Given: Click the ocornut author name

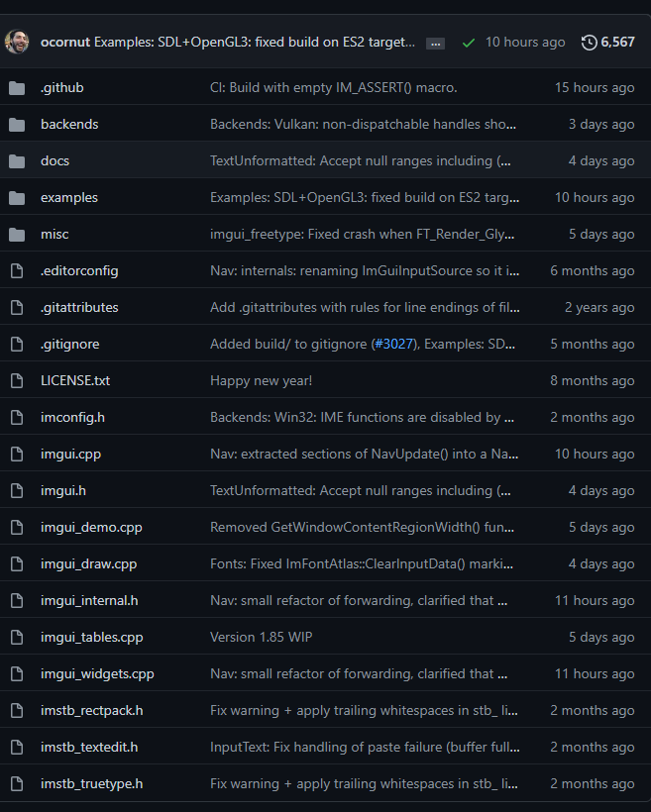Looking at the screenshot, I should [65, 42].
